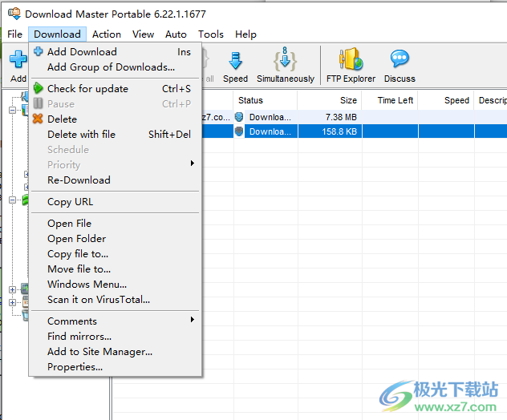
Task: Click the 7.38 MB size cell
Action: point(341,117)
